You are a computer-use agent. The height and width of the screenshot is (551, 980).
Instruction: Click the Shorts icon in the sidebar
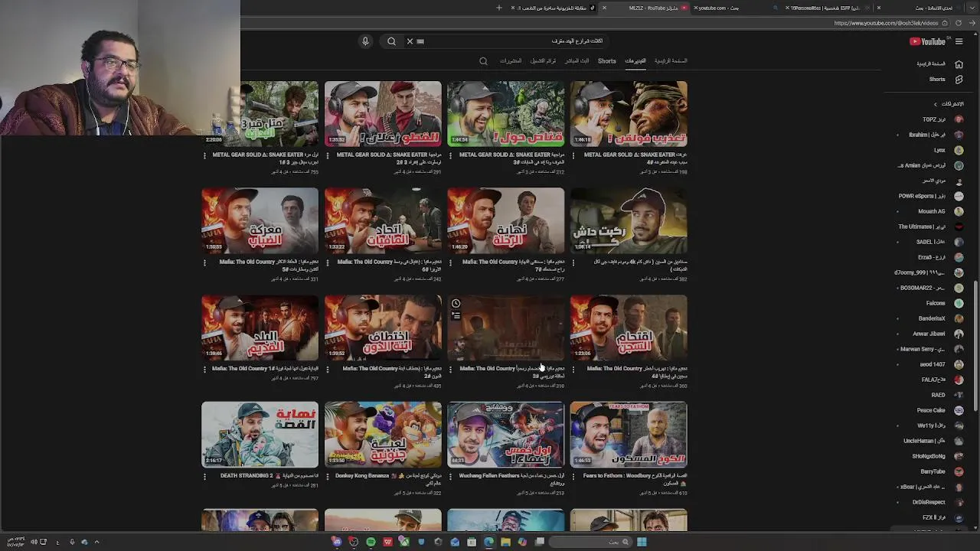959,80
